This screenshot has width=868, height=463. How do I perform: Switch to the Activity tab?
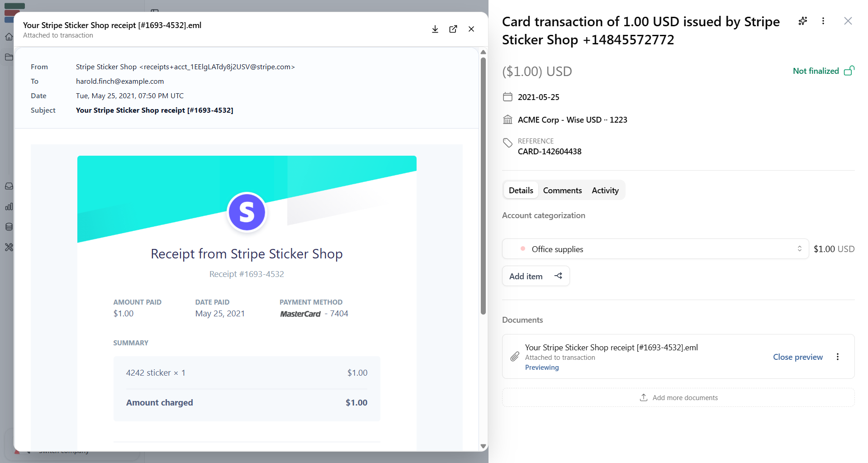pyautogui.click(x=605, y=190)
